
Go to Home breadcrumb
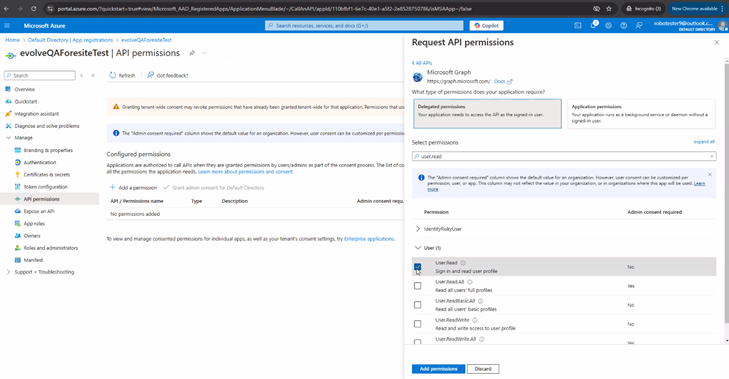tap(13, 40)
